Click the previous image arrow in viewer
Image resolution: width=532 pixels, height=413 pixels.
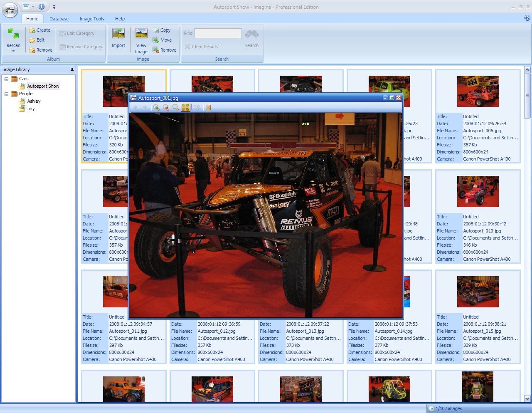click(135, 107)
